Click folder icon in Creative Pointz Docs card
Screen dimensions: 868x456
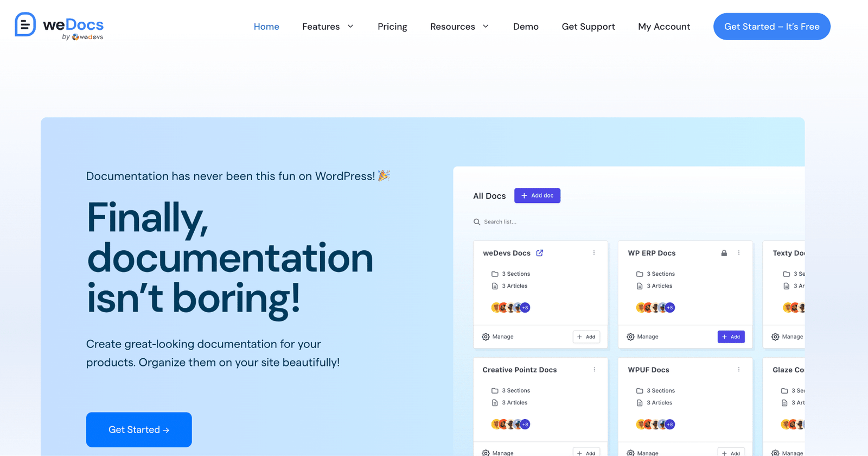coord(495,391)
